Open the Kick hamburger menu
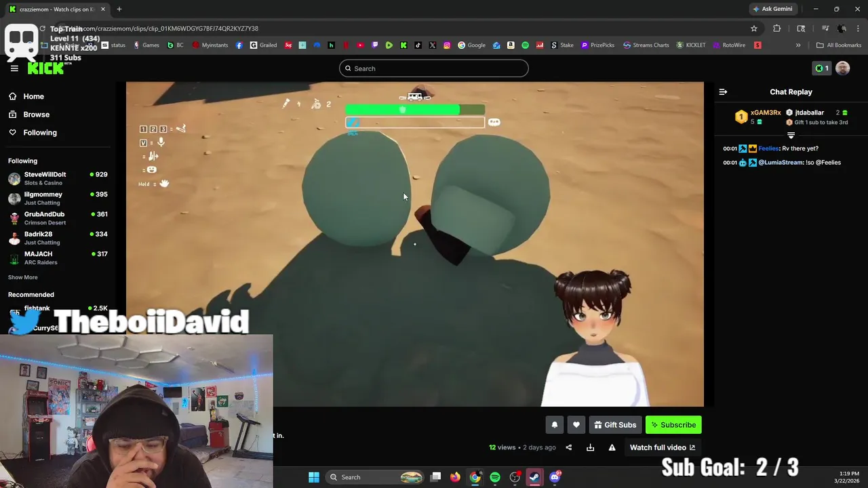 click(14, 68)
